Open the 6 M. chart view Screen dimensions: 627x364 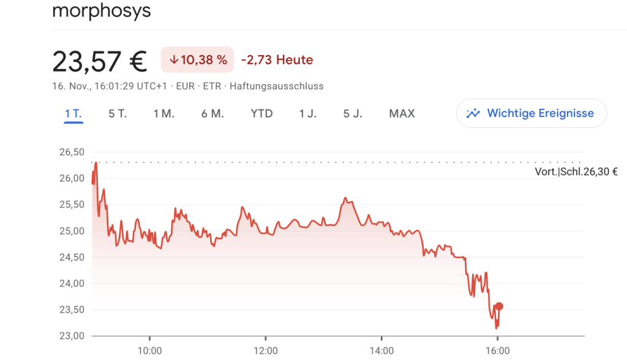[212, 113]
